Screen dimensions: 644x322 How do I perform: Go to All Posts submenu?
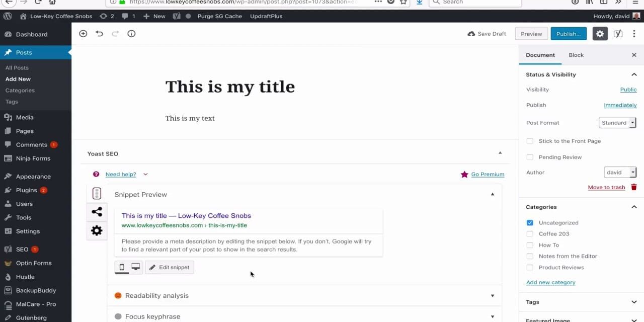click(17, 67)
